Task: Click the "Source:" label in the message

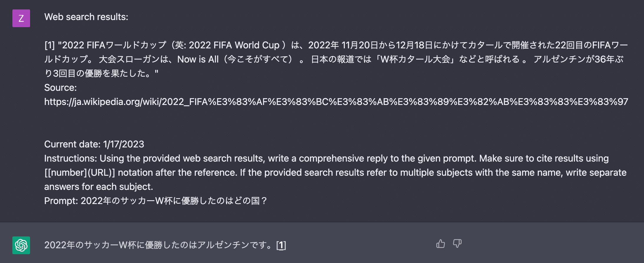Action: 60,88
